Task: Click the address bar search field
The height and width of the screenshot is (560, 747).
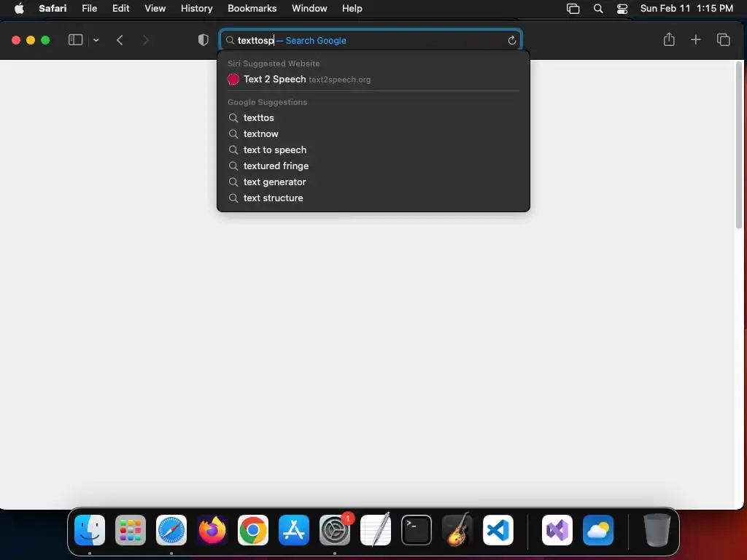Action: [x=371, y=41]
